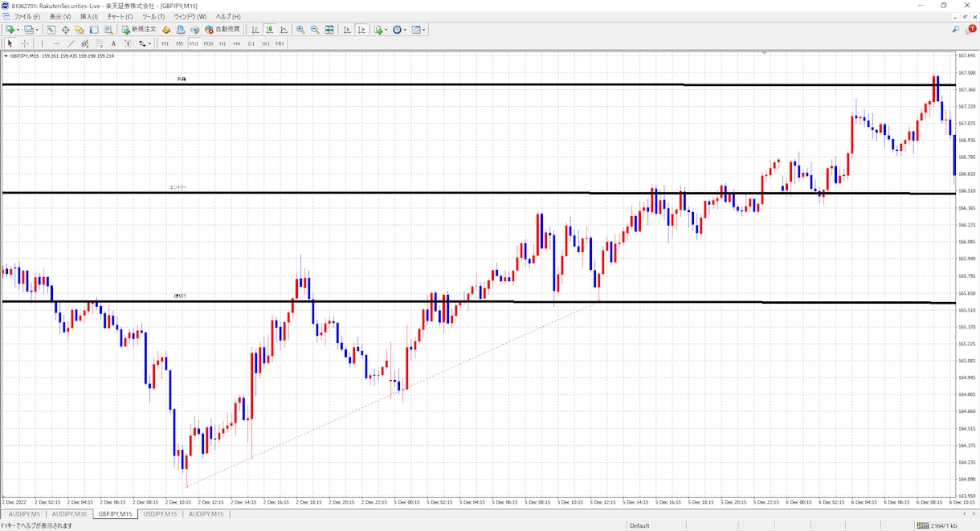Image resolution: width=980 pixels, height=531 pixels.
Task: Select the vertical line drawing tool
Action: (43, 43)
